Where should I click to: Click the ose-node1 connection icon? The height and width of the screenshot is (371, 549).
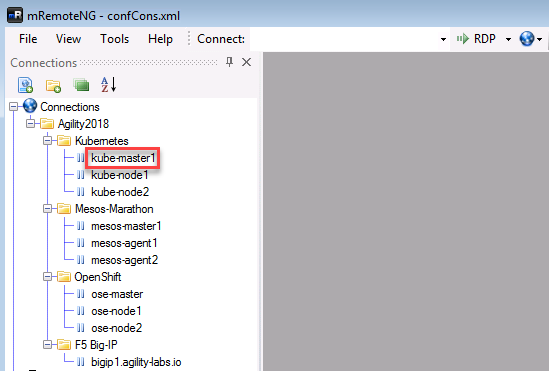81,311
